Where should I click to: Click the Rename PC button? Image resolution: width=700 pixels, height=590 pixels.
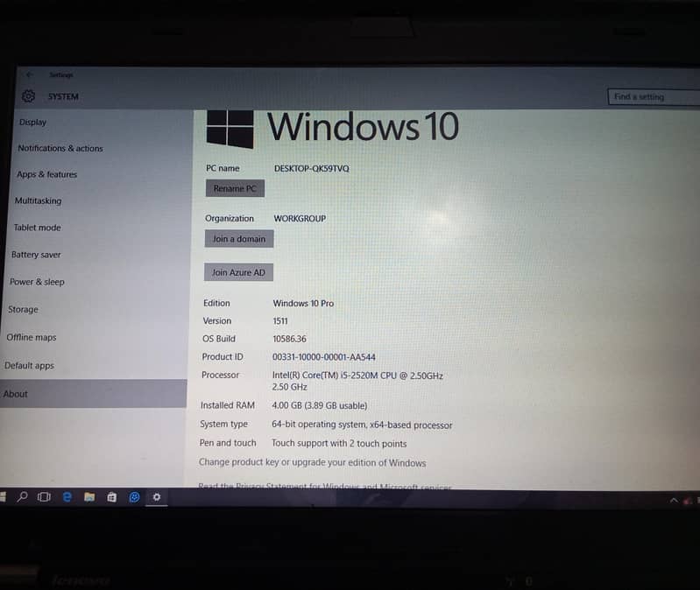pos(235,188)
